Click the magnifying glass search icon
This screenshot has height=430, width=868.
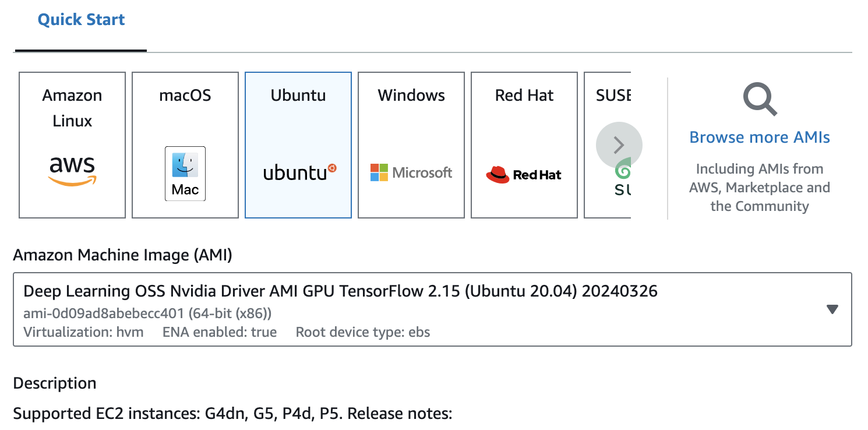pos(760,100)
